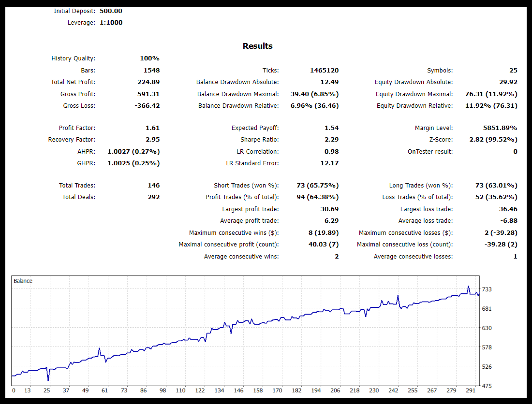
Task: Select the History Quality label
Action: point(74,58)
